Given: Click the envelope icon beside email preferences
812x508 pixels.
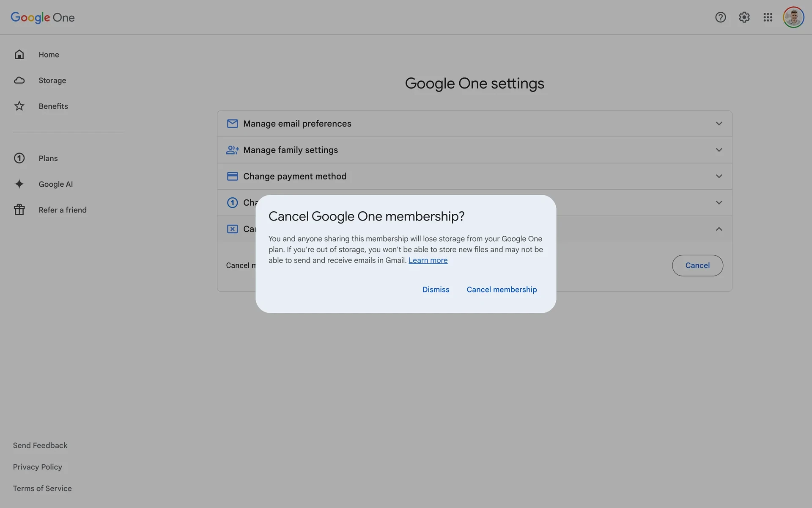Looking at the screenshot, I should [232, 124].
